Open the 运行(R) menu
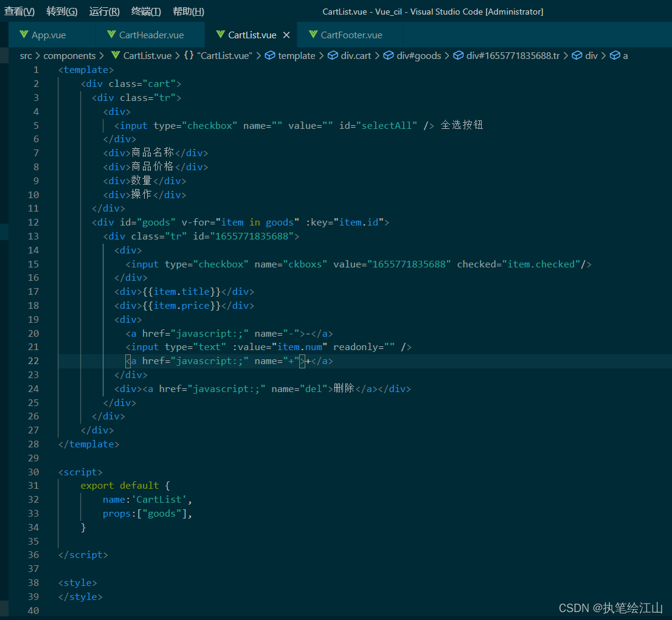This screenshot has height=620, width=672. 104,12
